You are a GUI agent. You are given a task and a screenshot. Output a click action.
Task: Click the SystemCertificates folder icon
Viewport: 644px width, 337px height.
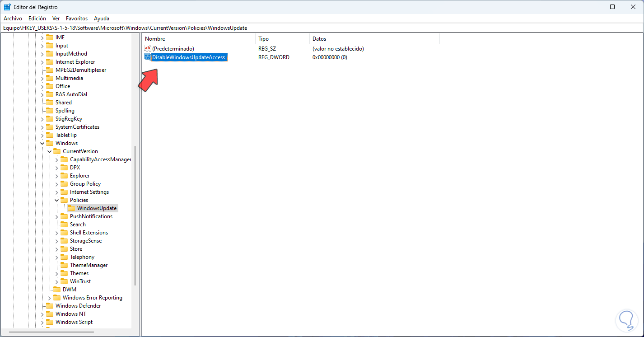pos(50,127)
